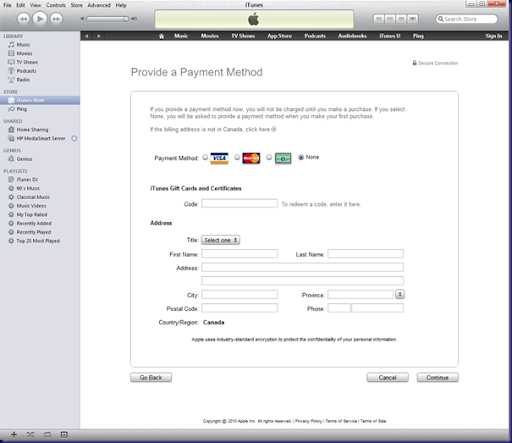Click the Go Back button
The image size is (512, 443).
pos(151,377)
